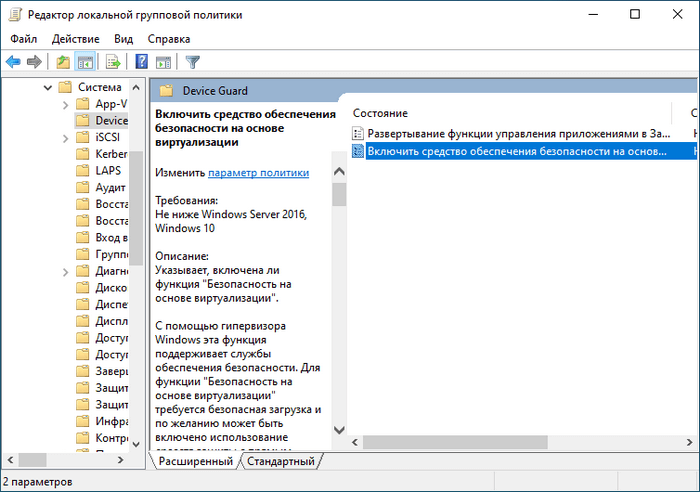
Task: Click tree pane scroll down arrow
Action: [136, 444]
